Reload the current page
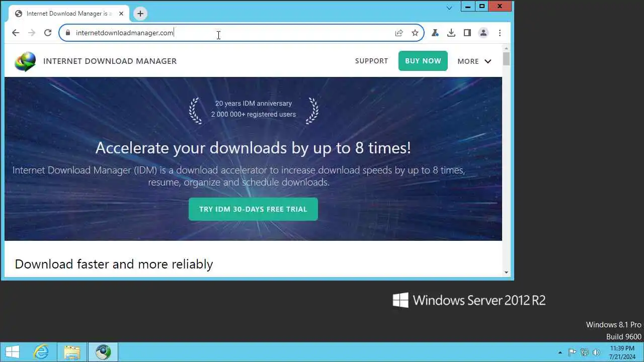 pyautogui.click(x=48, y=33)
